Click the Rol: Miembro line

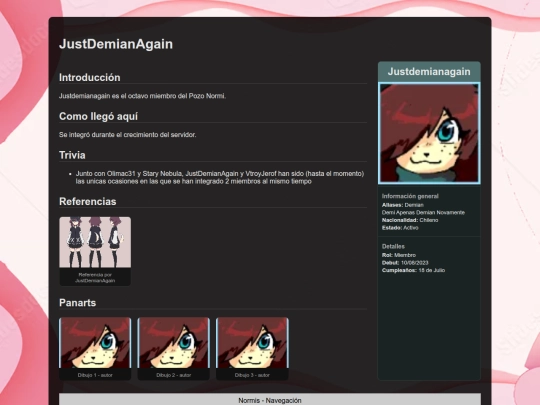pyautogui.click(x=399, y=255)
